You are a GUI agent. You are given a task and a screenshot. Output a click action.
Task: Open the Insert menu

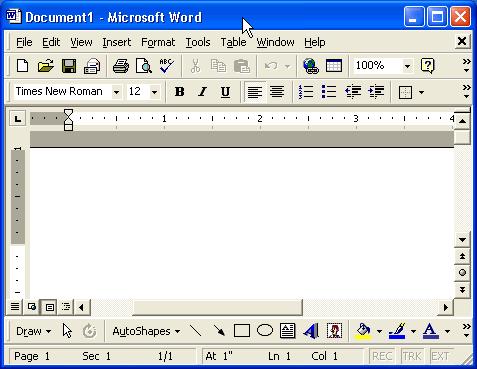(117, 42)
